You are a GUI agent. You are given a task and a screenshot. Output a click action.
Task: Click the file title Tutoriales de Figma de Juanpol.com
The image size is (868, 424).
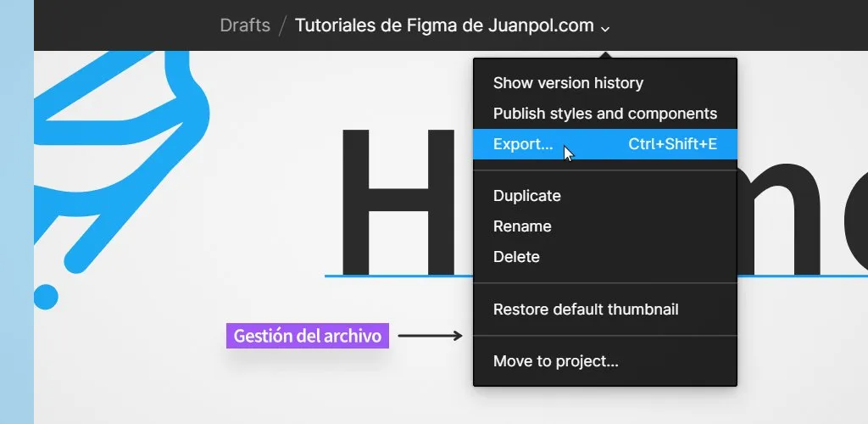point(444,25)
